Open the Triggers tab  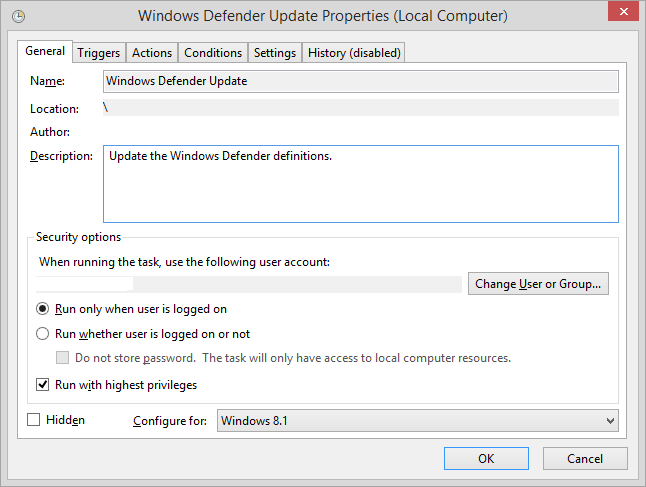[x=99, y=53]
